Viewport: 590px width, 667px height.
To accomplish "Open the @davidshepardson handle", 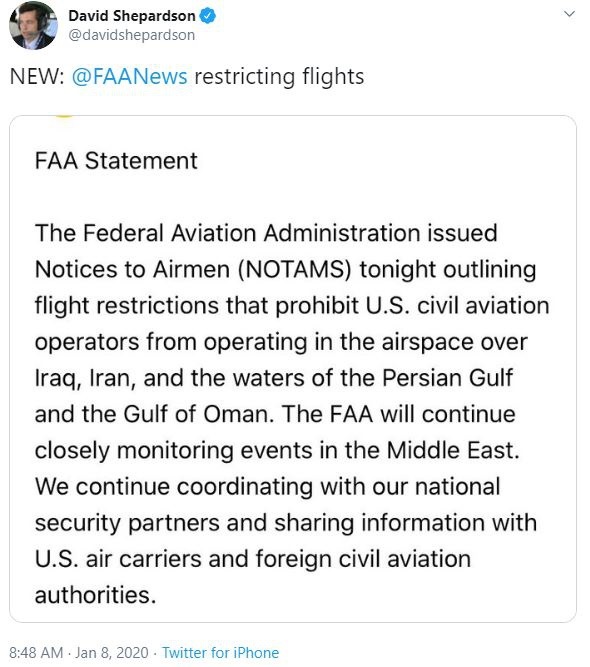I will tap(131, 35).
